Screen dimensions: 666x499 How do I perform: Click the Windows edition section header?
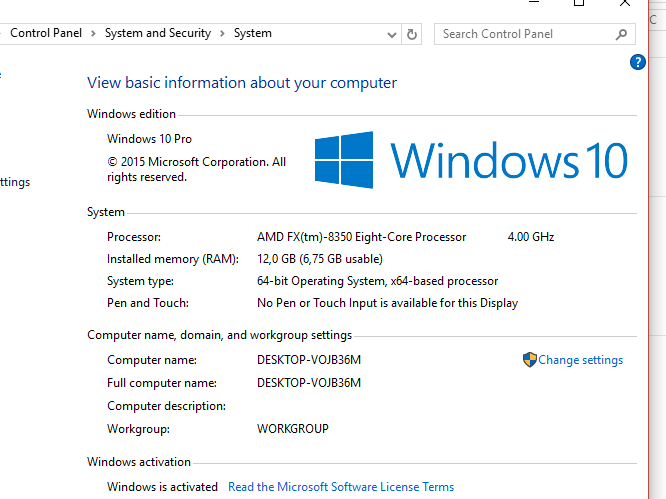click(131, 114)
